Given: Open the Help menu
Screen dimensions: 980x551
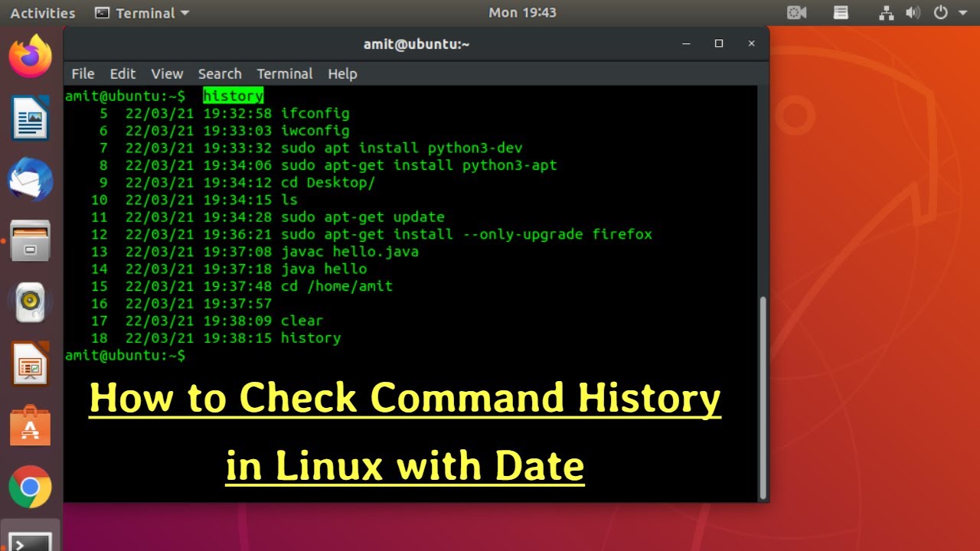Looking at the screenshot, I should click(342, 73).
